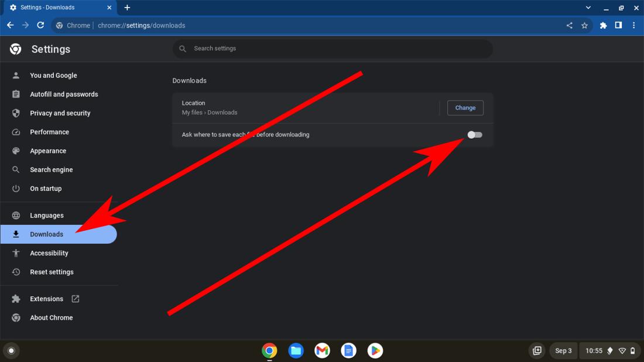Reload the settings page
Viewport: 644px width, 362px height.
point(40,25)
